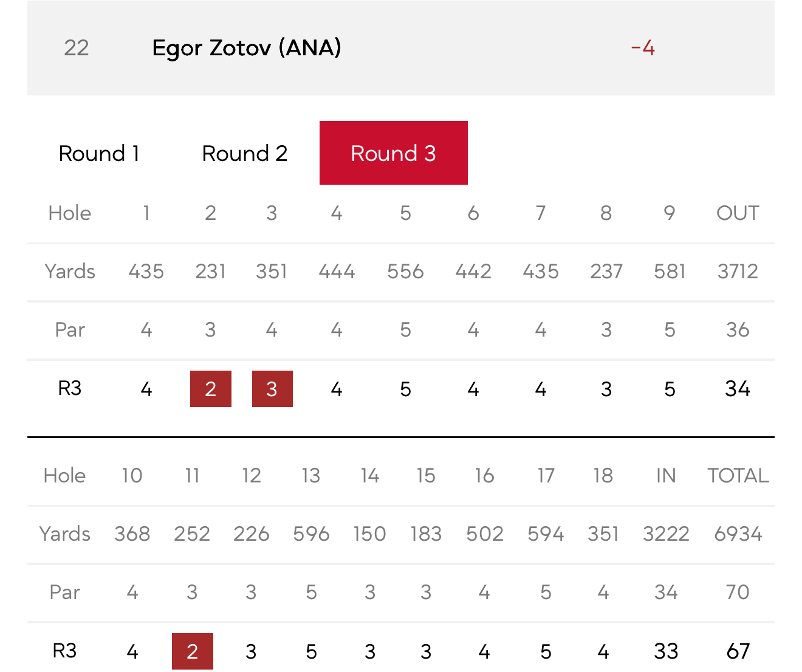Viewport: 802px width, 672px height.
Task: Click the IN column header
Action: (666, 475)
